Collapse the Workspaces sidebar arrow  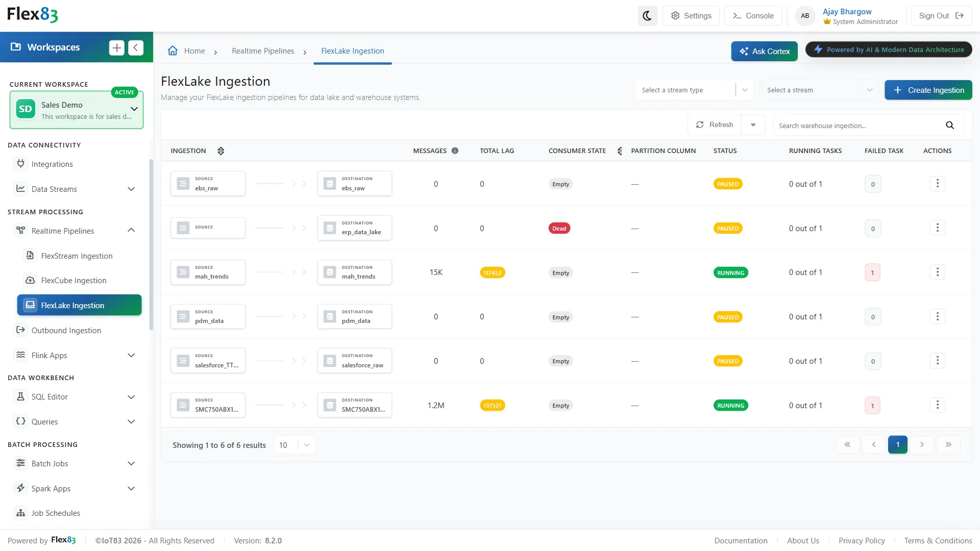136,47
